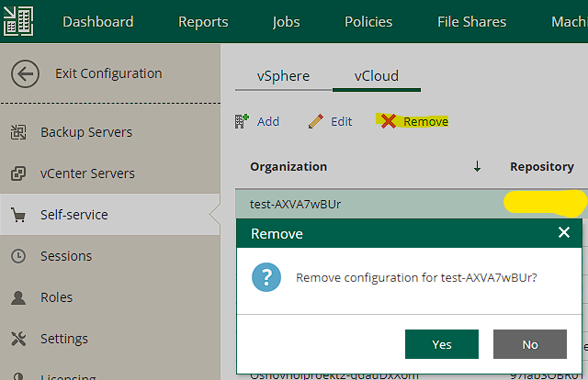Image resolution: width=588 pixels, height=380 pixels.
Task: Click the Exit Configuration label
Action: click(x=108, y=73)
